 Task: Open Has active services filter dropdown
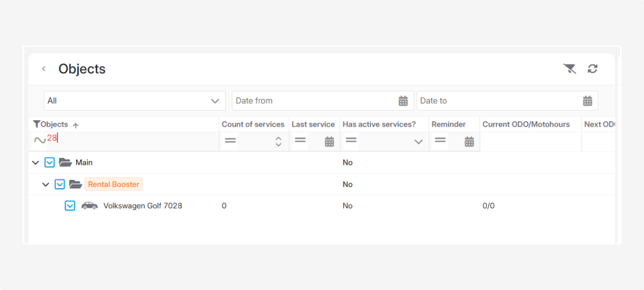[x=419, y=142]
